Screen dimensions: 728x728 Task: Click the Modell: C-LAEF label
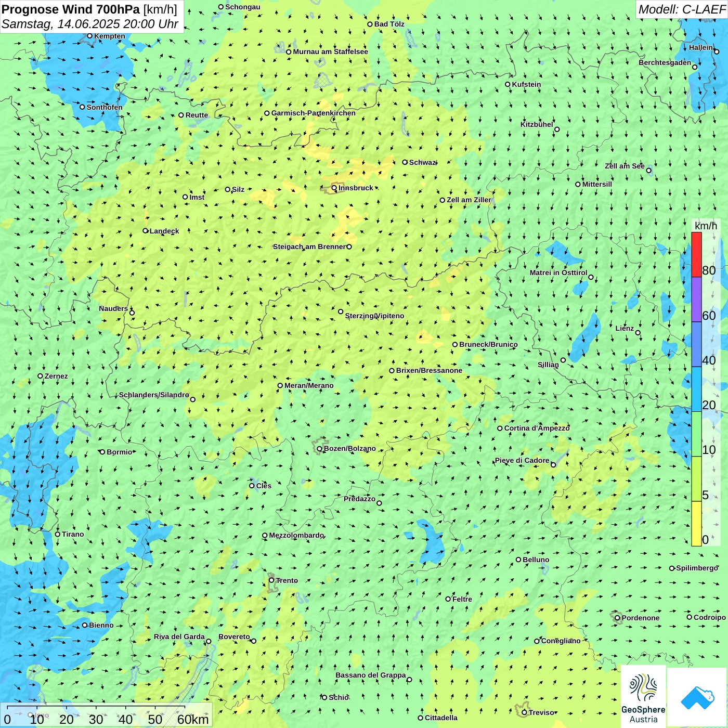[682, 9]
